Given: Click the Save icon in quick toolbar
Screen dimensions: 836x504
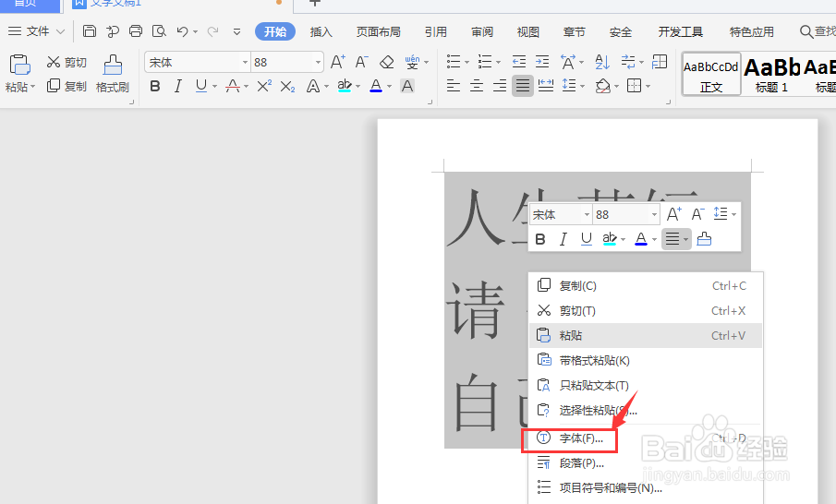Looking at the screenshot, I should pos(90,31).
